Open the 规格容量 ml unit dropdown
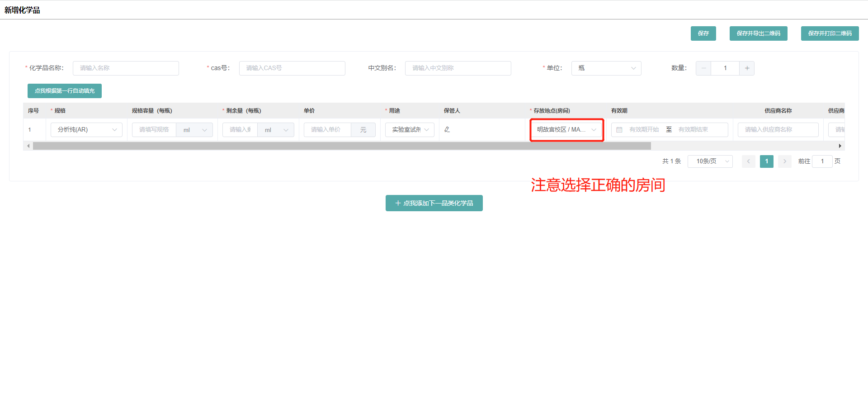Image resolution: width=868 pixels, height=408 pixels. coord(194,130)
